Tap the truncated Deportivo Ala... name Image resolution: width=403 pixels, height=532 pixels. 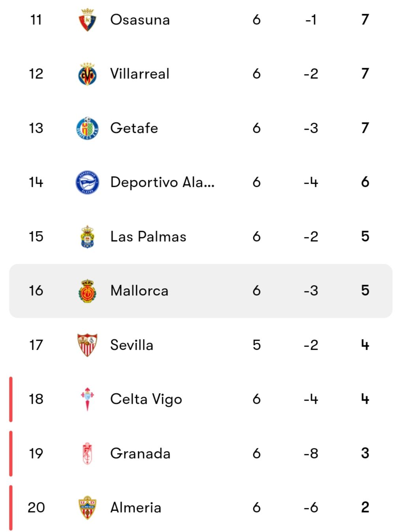click(162, 182)
